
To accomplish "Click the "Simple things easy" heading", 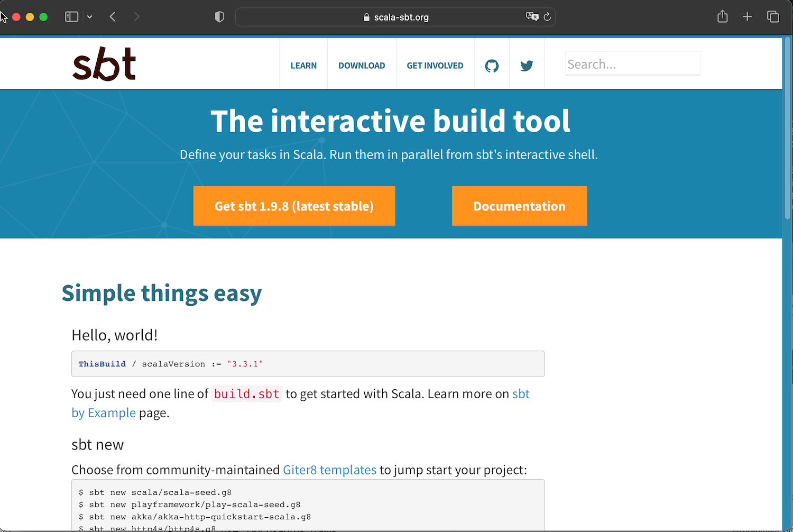I will coord(162,293).
